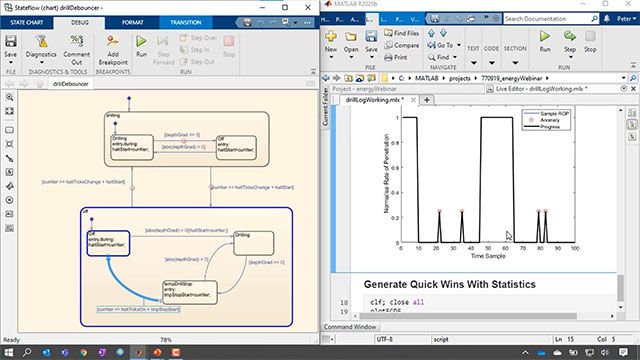Click the Print button in MATLAB

396,58
